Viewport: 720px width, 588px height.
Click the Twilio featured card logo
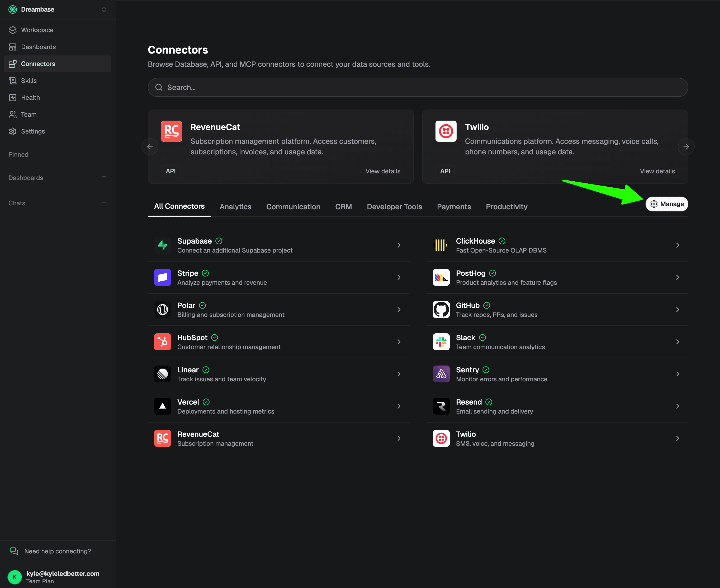pyautogui.click(x=446, y=131)
